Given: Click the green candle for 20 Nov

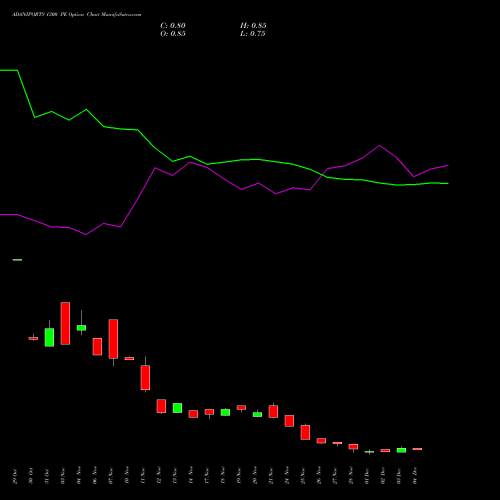Looking at the screenshot, I should (x=257, y=414).
